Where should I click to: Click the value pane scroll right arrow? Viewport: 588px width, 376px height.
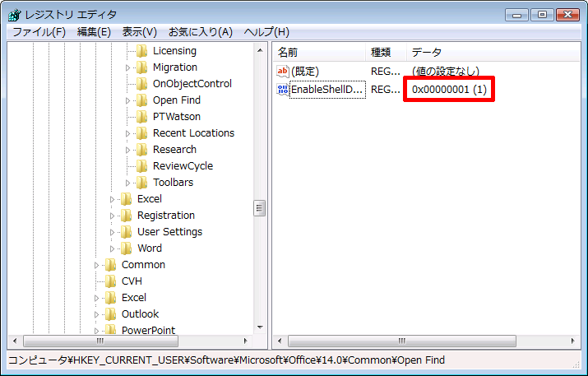click(x=572, y=341)
